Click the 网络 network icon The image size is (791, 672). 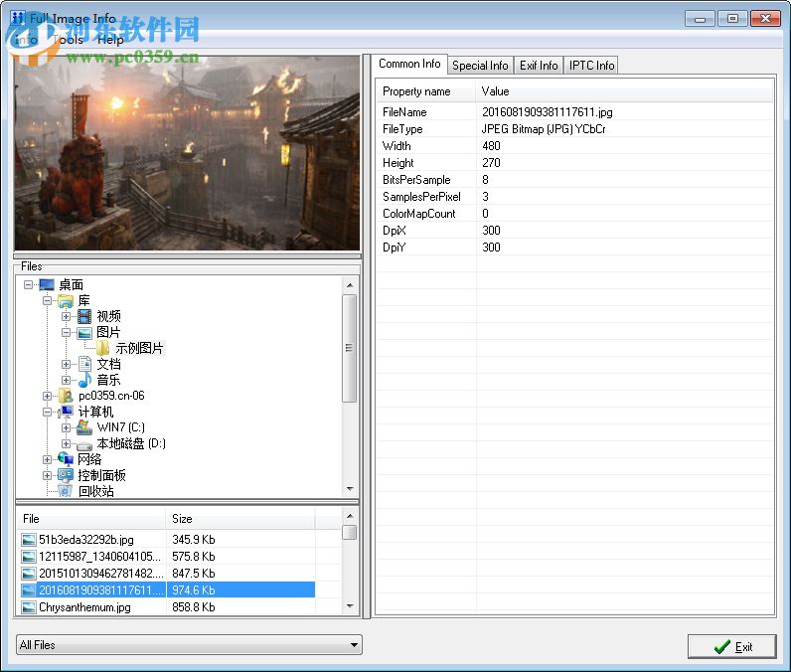[66, 459]
